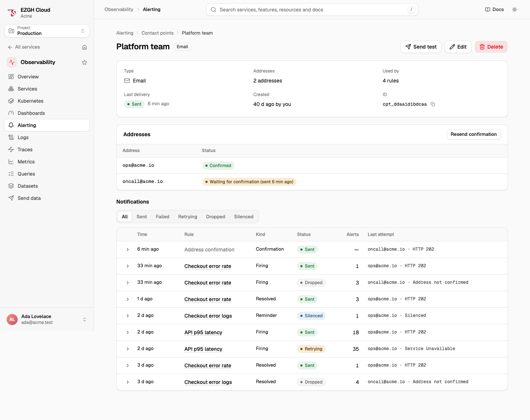
Task: Expand the Retrying API p95 latency row
Action: [x=128, y=349]
